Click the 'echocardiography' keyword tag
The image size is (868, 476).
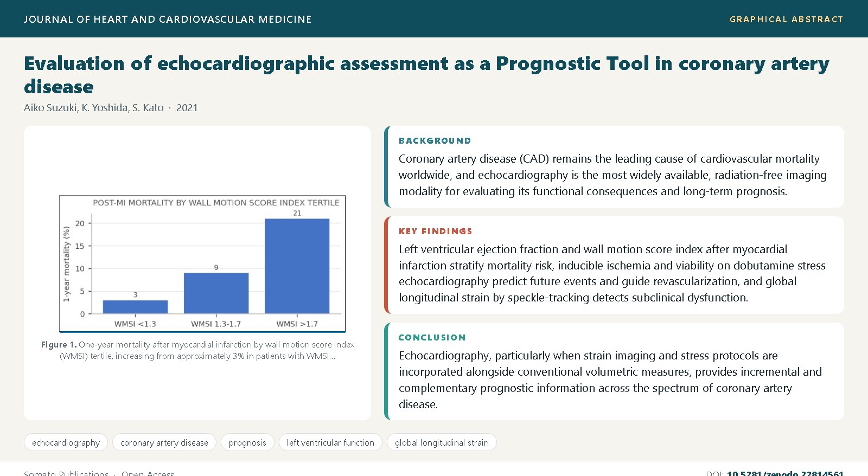(66, 442)
